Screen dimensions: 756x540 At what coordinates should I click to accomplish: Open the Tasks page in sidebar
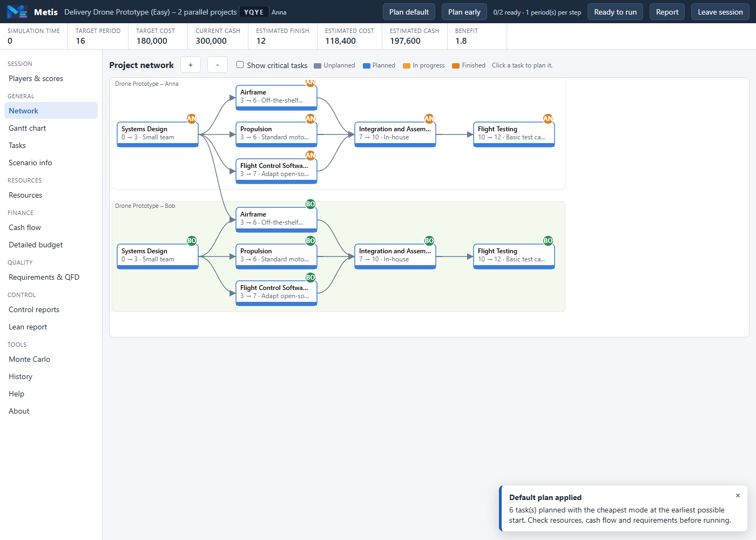51,145
